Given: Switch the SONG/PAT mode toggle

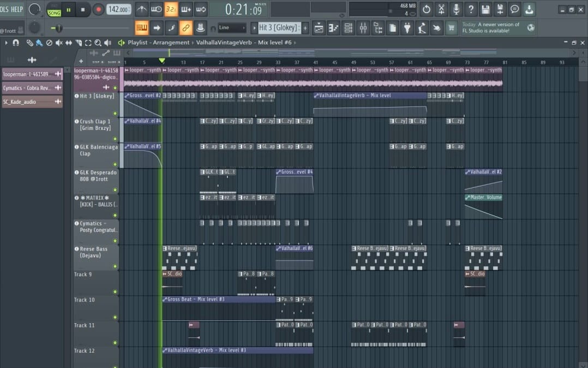Looking at the screenshot, I should coord(54,10).
